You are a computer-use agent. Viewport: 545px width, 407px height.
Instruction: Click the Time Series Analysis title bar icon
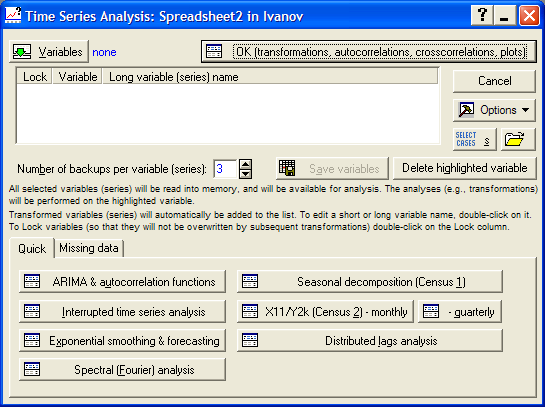[x=13, y=16]
